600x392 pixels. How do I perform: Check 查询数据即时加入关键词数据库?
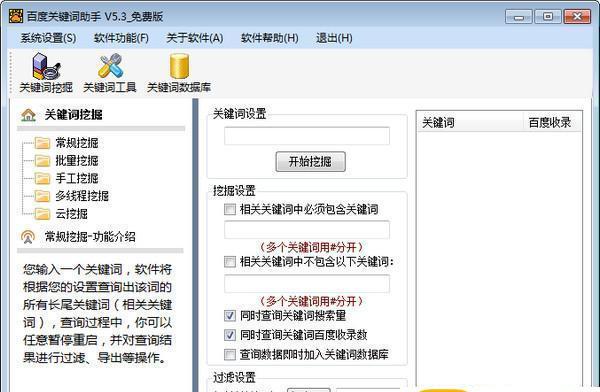[x=230, y=354]
